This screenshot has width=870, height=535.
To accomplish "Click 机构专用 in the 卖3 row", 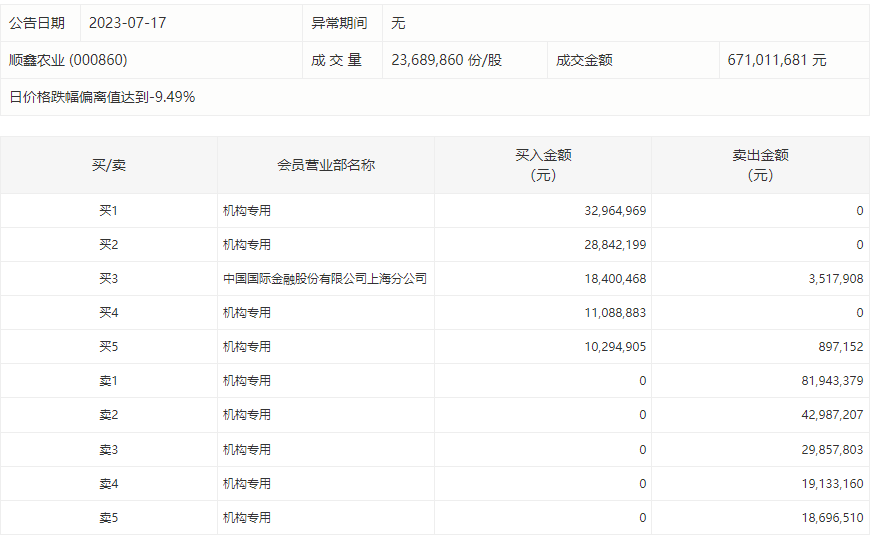I will (247, 450).
